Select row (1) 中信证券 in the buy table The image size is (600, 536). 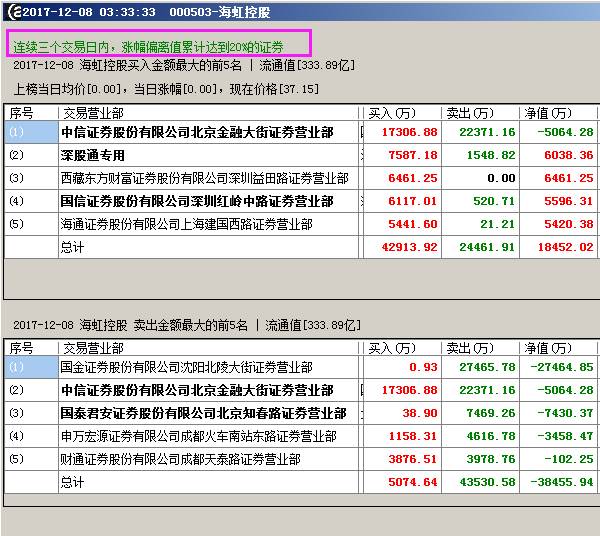(x=197, y=132)
